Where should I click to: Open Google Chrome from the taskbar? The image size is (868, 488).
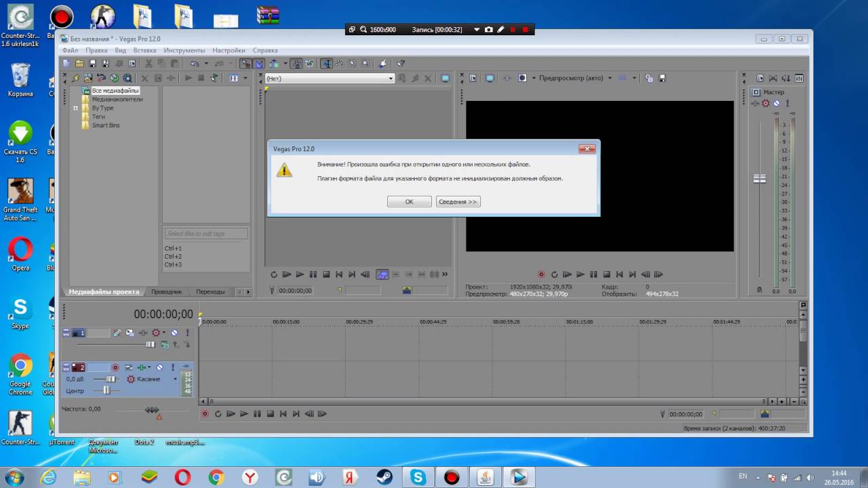coord(216,478)
